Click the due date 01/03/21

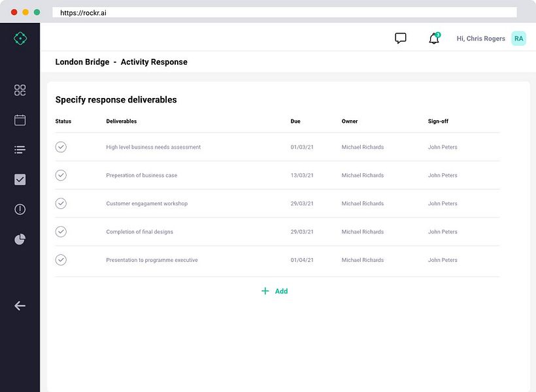point(302,147)
